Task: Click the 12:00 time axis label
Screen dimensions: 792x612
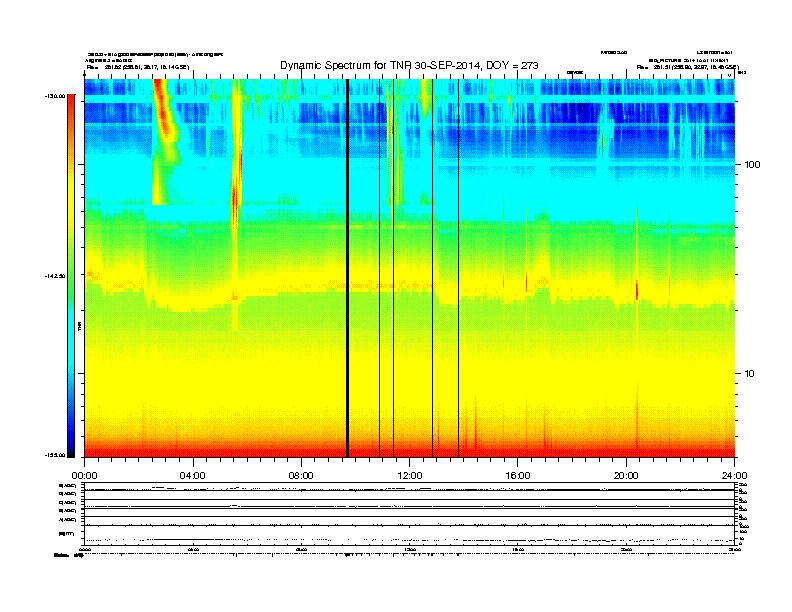Action: coord(410,476)
